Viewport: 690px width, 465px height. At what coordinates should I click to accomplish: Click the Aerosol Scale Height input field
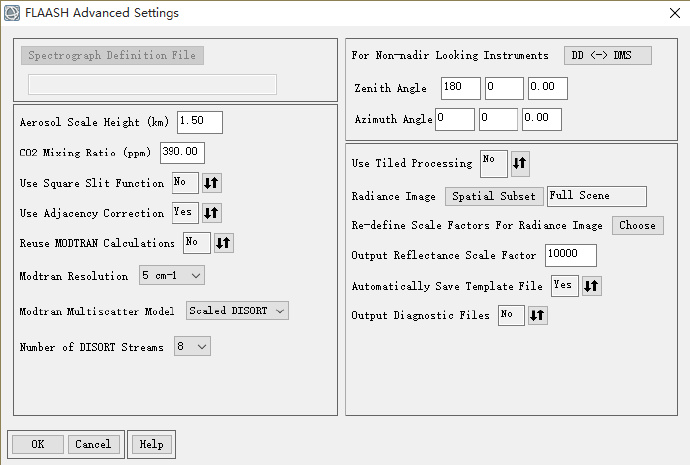point(199,122)
